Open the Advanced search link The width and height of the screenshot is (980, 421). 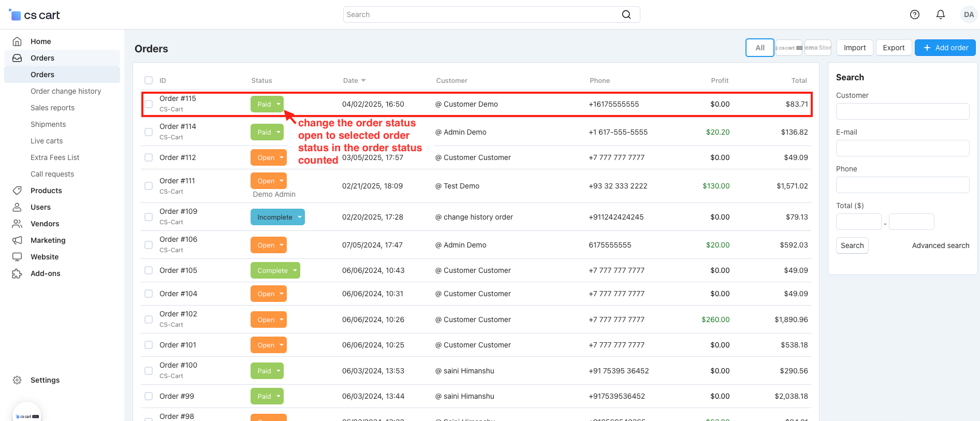tap(940, 245)
